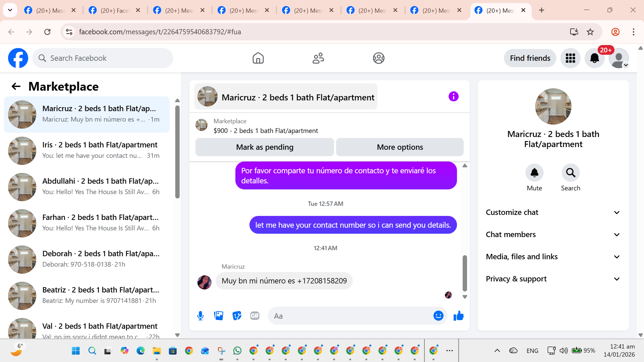The height and width of the screenshot is (362, 644).
Task: Send a voice clip microphone icon
Action: [200, 316]
